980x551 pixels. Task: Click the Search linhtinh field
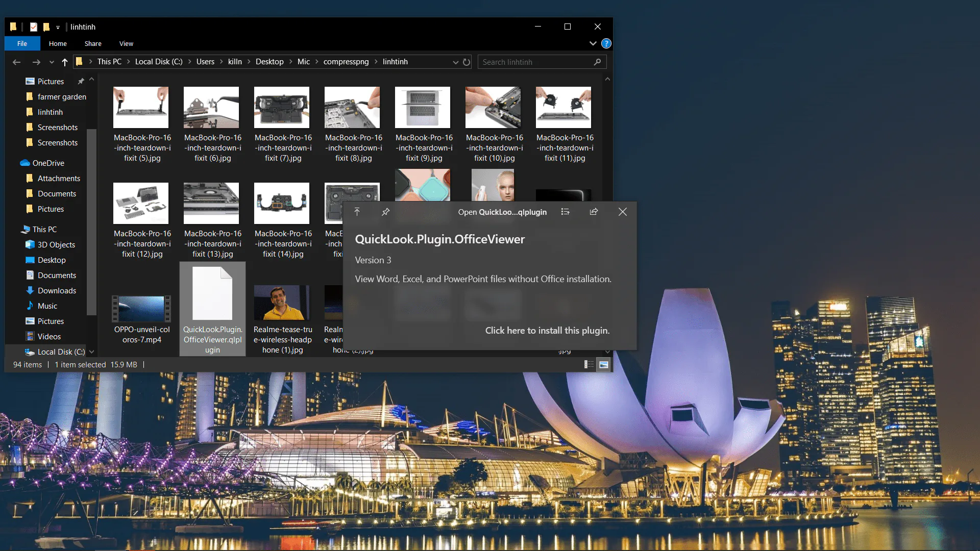pyautogui.click(x=542, y=62)
